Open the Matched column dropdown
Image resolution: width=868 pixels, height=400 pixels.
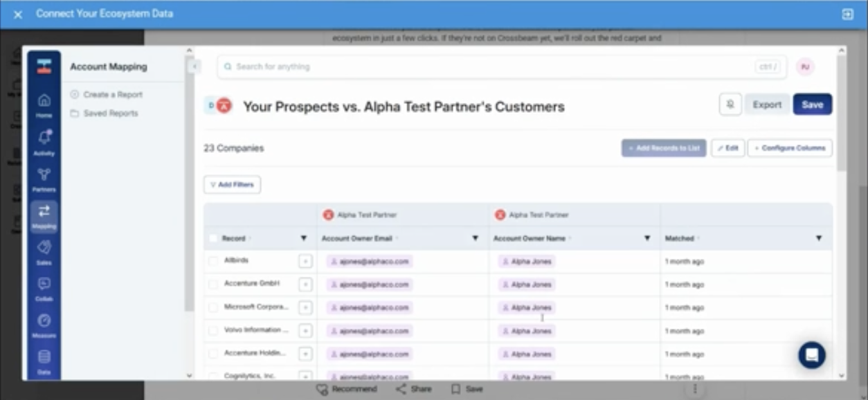[819, 238]
